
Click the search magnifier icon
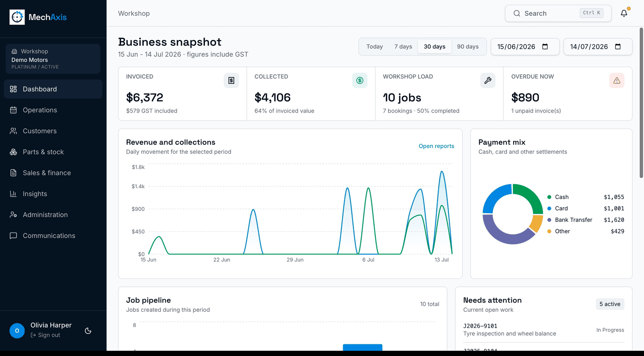click(517, 13)
